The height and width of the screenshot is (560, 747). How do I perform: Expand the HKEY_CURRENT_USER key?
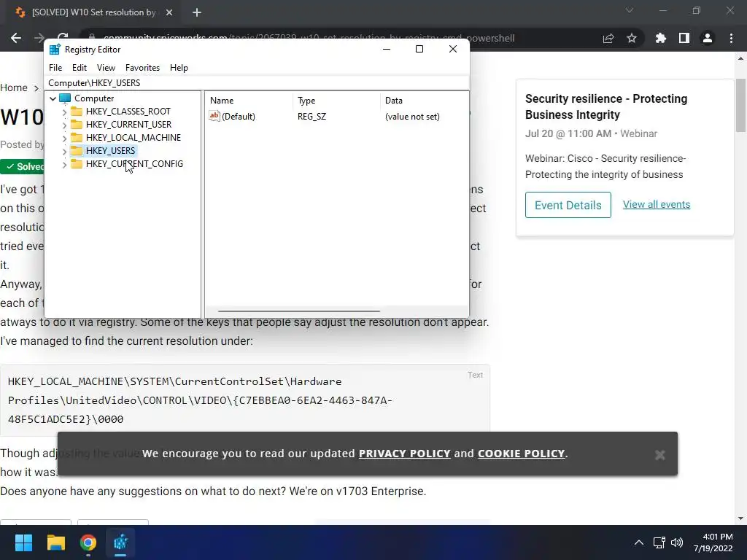(x=64, y=125)
